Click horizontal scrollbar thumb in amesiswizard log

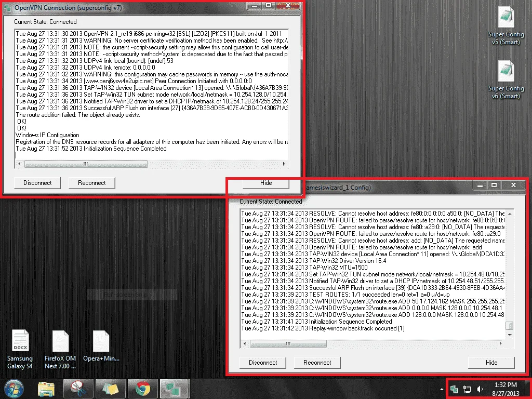288,344
